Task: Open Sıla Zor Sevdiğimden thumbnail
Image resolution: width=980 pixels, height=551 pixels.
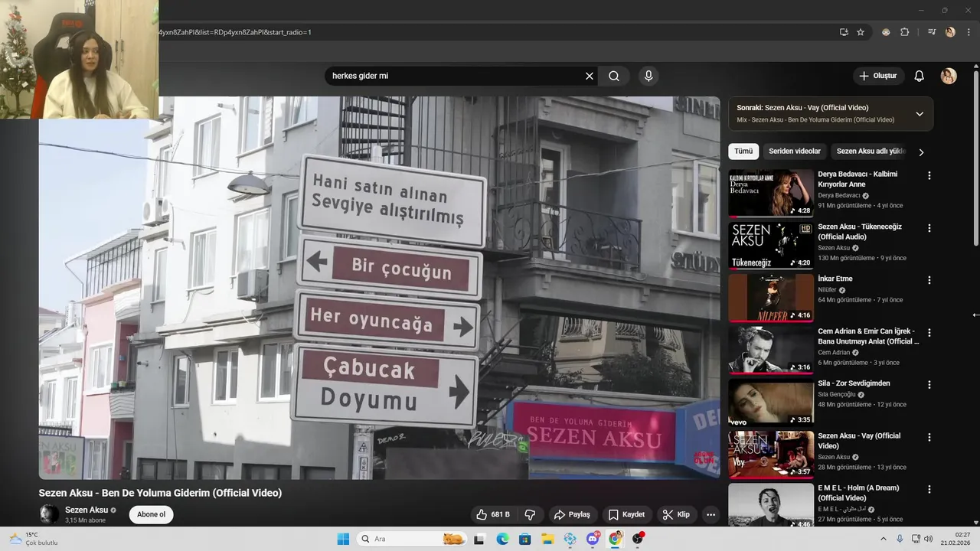Action: (771, 403)
